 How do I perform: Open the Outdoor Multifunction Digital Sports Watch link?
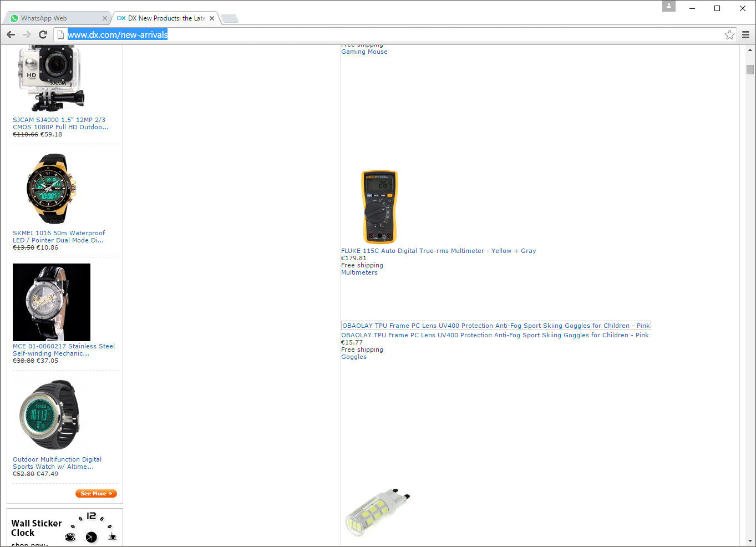pos(57,463)
